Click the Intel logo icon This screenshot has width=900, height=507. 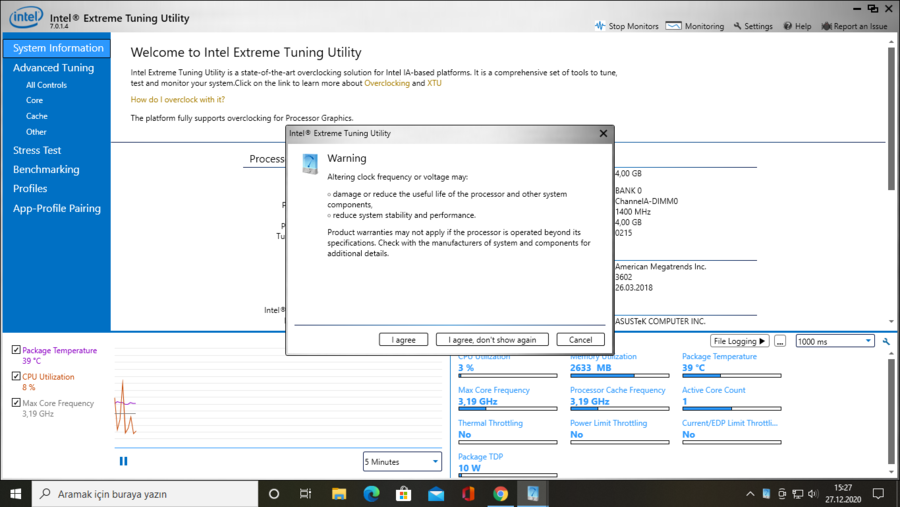click(x=26, y=17)
